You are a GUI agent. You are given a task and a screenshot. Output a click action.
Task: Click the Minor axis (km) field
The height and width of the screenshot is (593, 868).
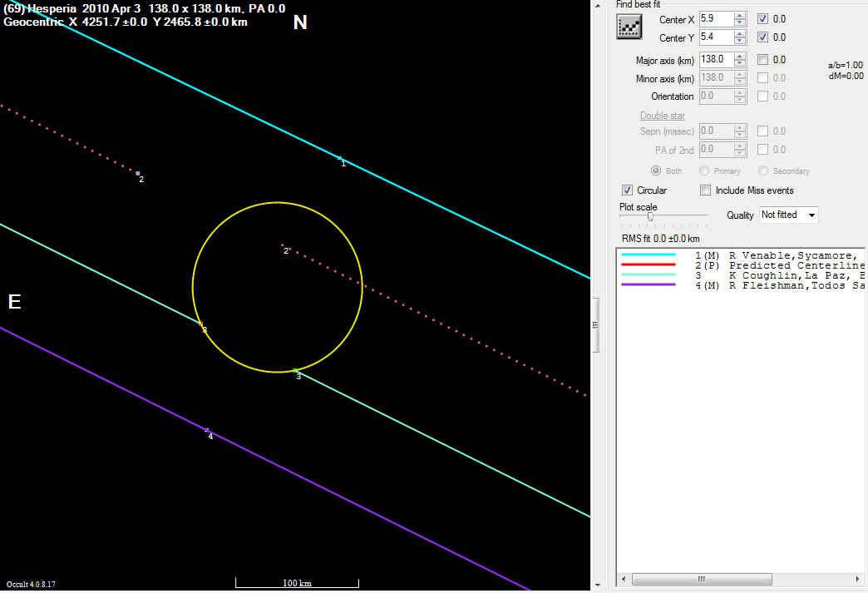click(717, 77)
